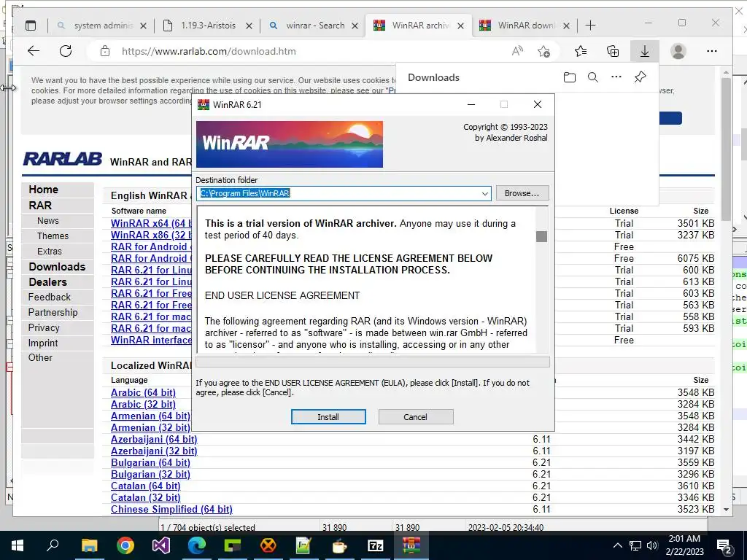Viewport: 747px width, 560px height.
Task: Switch to the system adminis tab
Action: coord(103,26)
